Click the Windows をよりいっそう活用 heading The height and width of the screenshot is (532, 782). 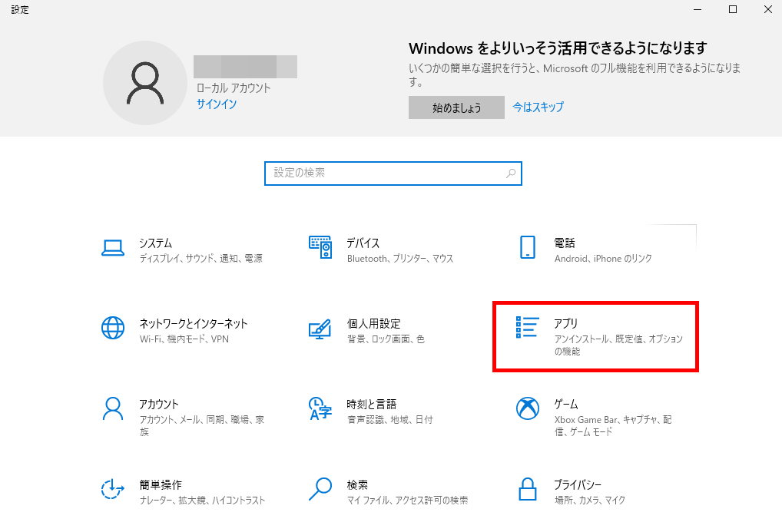558,48
